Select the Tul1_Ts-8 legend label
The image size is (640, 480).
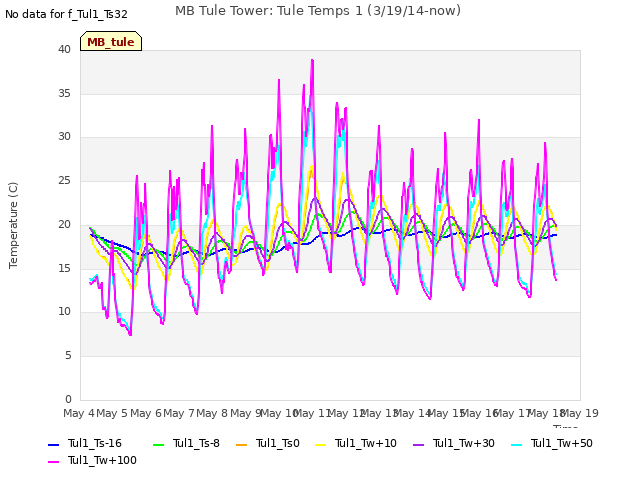[x=196, y=443]
